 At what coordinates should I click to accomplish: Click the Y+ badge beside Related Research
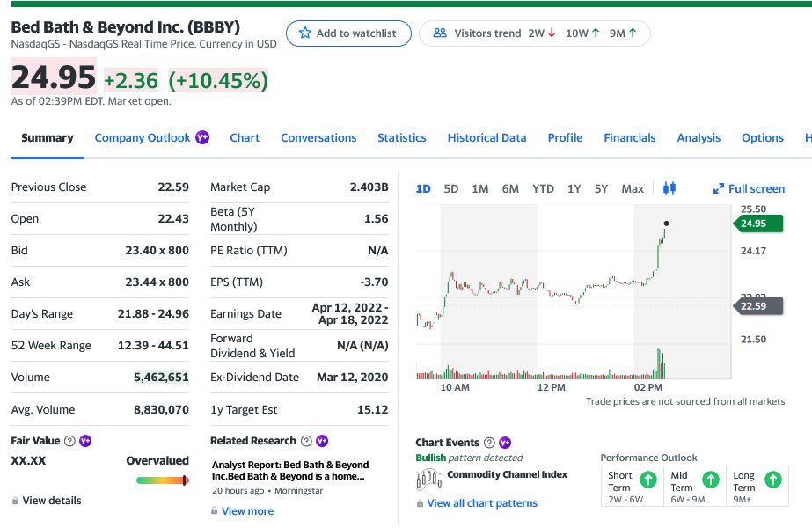point(322,441)
